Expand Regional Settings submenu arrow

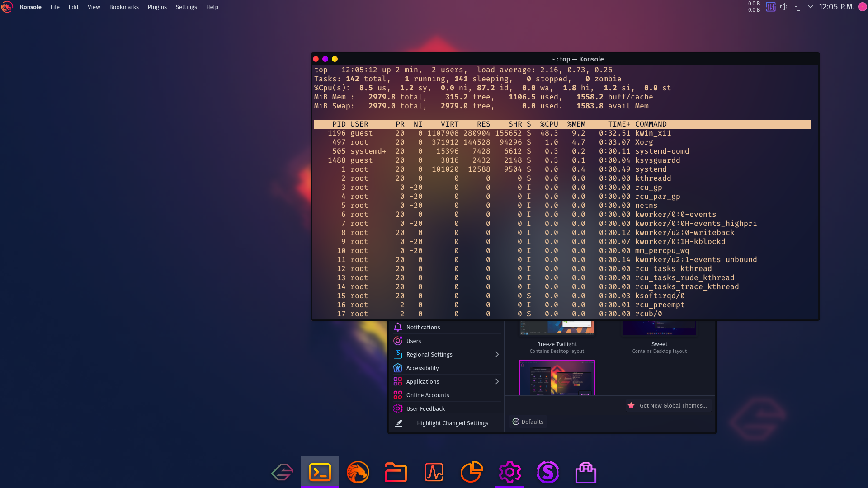pyautogui.click(x=497, y=354)
